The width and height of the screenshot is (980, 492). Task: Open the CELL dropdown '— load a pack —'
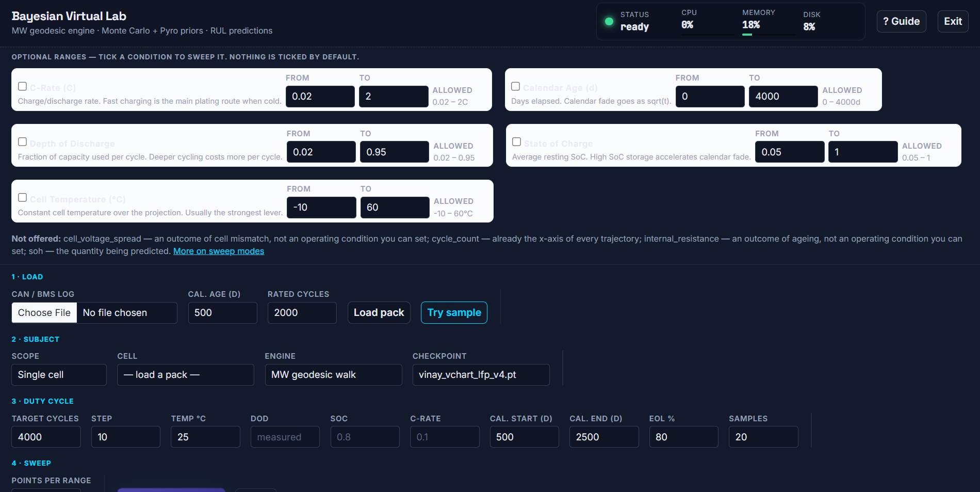coord(186,375)
